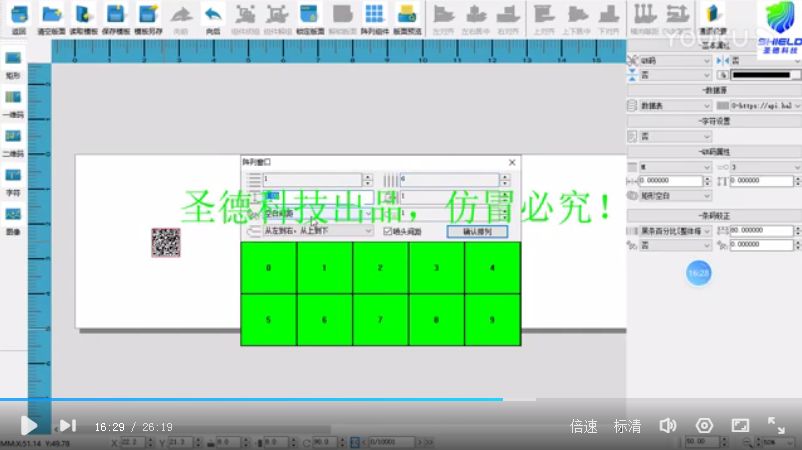Click the 读取模板 load template icon
The image size is (802, 450).
tap(84, 14)
